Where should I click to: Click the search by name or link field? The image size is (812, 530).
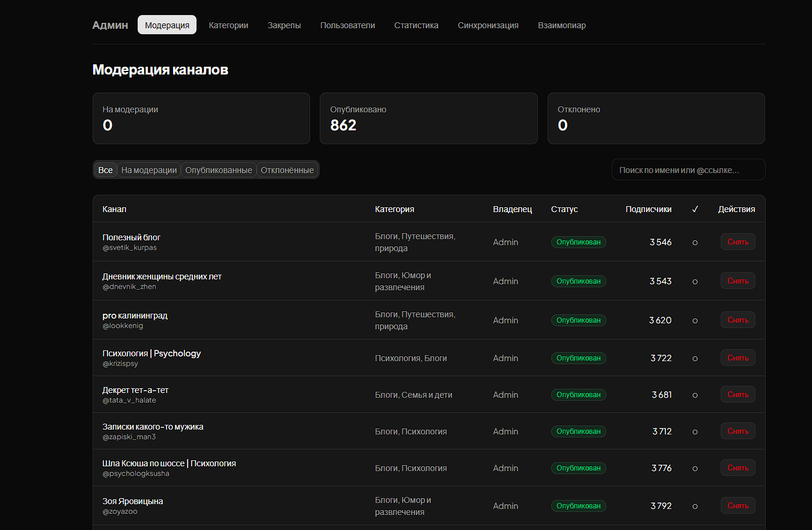coord(688,170)
